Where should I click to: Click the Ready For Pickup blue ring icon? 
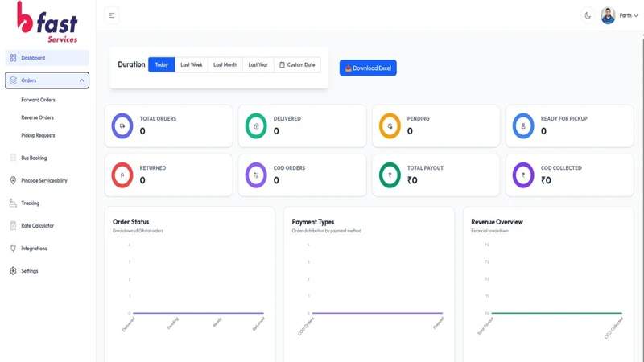(523, 125)
